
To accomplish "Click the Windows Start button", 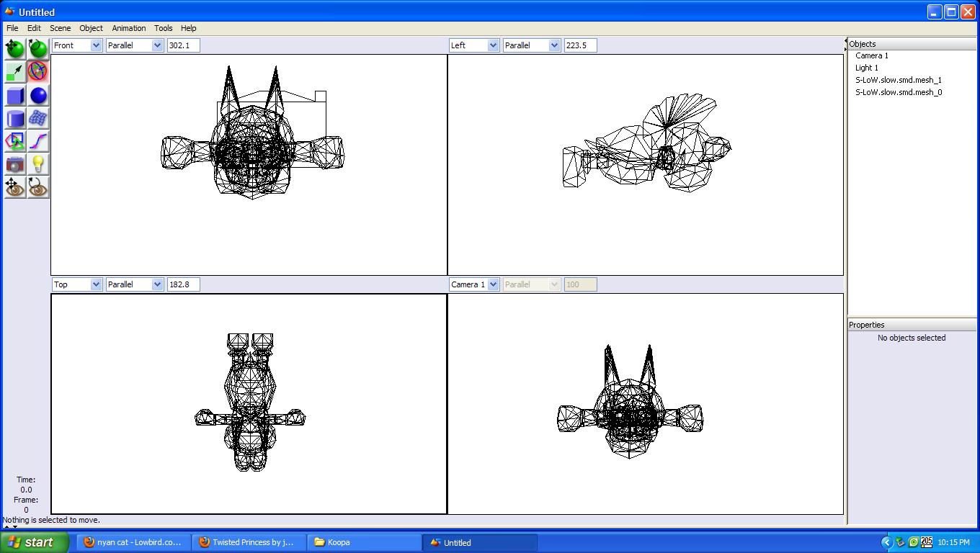I will coord(35,542).
